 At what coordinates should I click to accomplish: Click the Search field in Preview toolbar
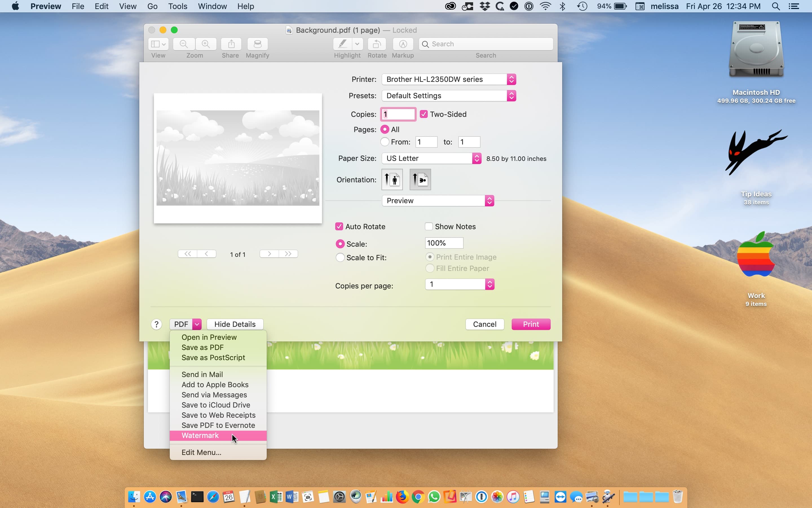coord(486,44)
